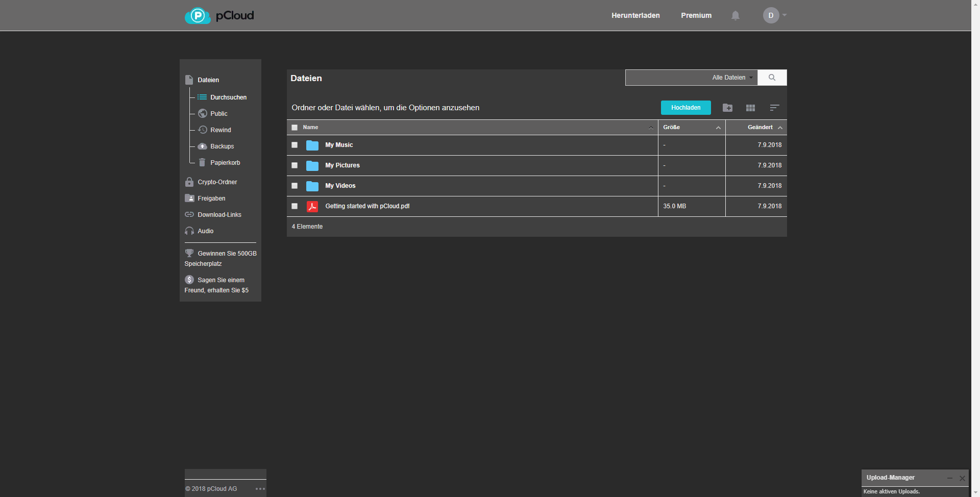Open Download-Links page

click(219, 214)
